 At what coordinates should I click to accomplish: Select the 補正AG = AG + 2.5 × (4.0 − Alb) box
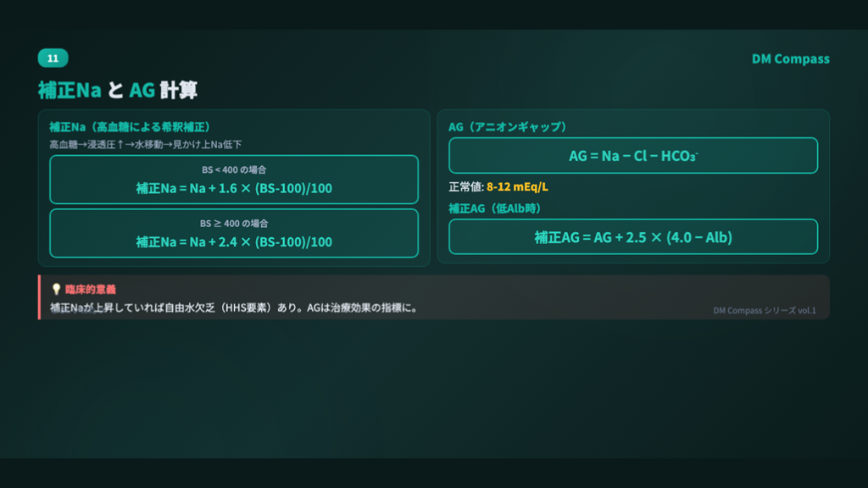632,237
